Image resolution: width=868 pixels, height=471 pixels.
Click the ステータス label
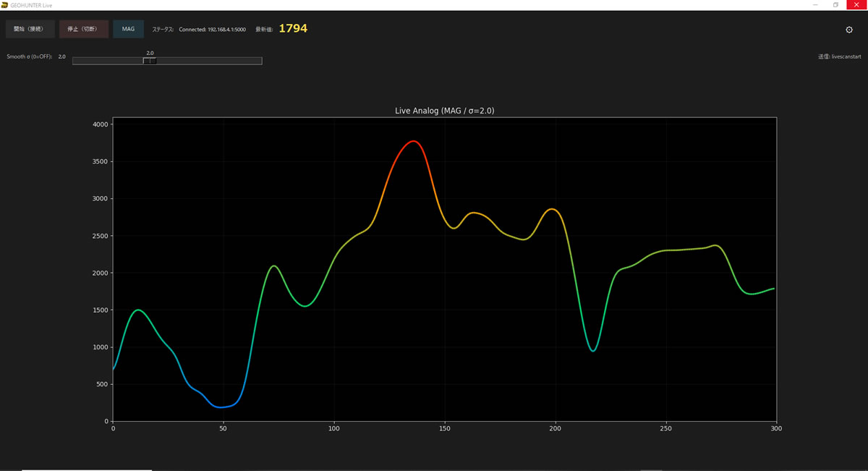tap(163, 30)
